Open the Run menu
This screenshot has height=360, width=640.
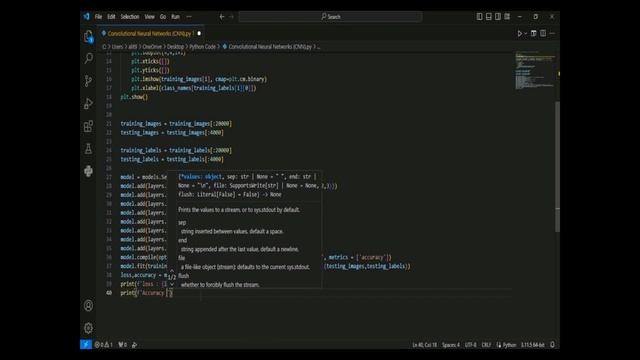coord(176,17)
